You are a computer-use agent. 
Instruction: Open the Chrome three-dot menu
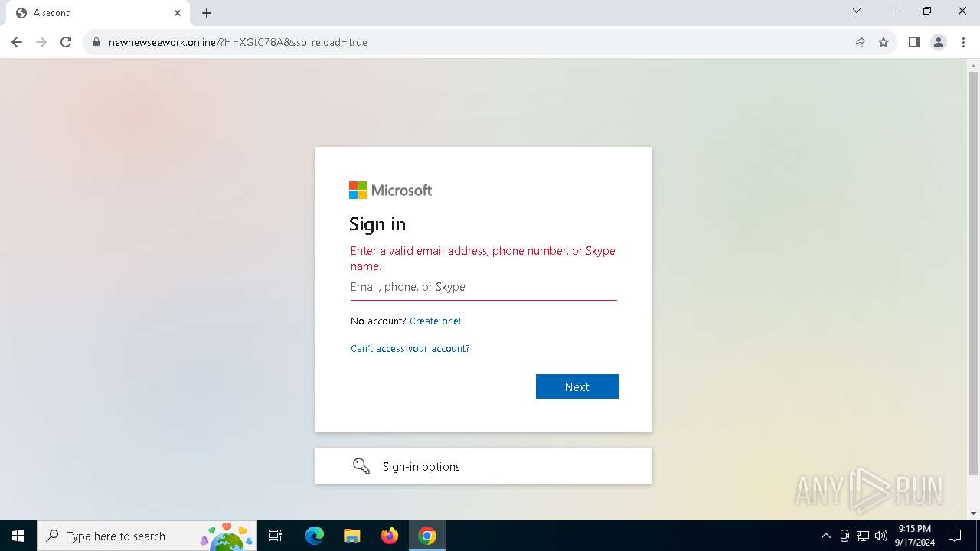[x=962, y=42]
